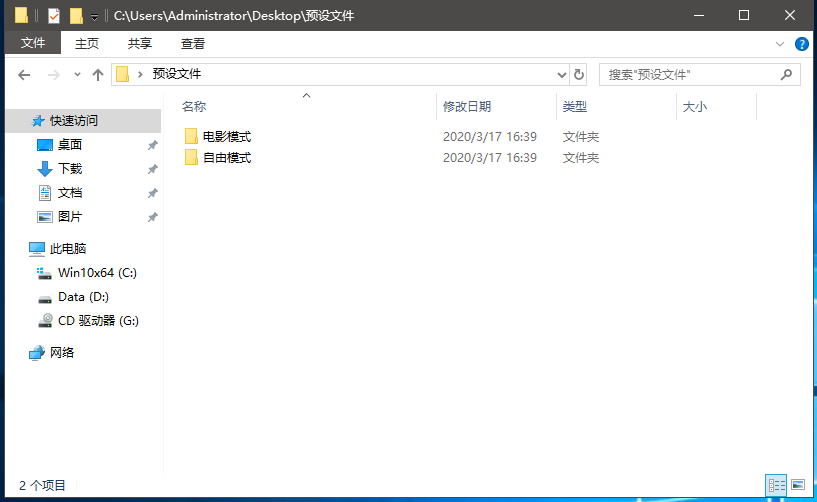Select the 电影模式 folder

pyautogui.click(x=226, y=136)
